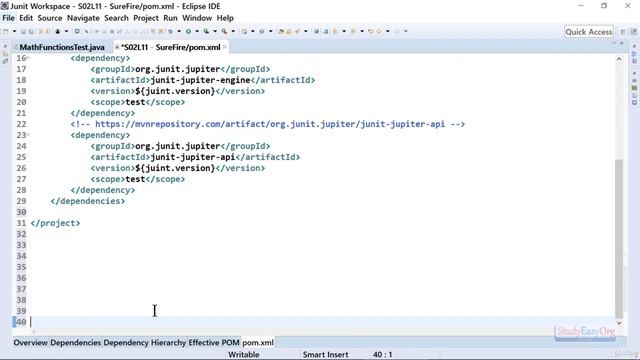Click the green Run toolbar icon
This screenshot has height=360, width=640.
188,31
